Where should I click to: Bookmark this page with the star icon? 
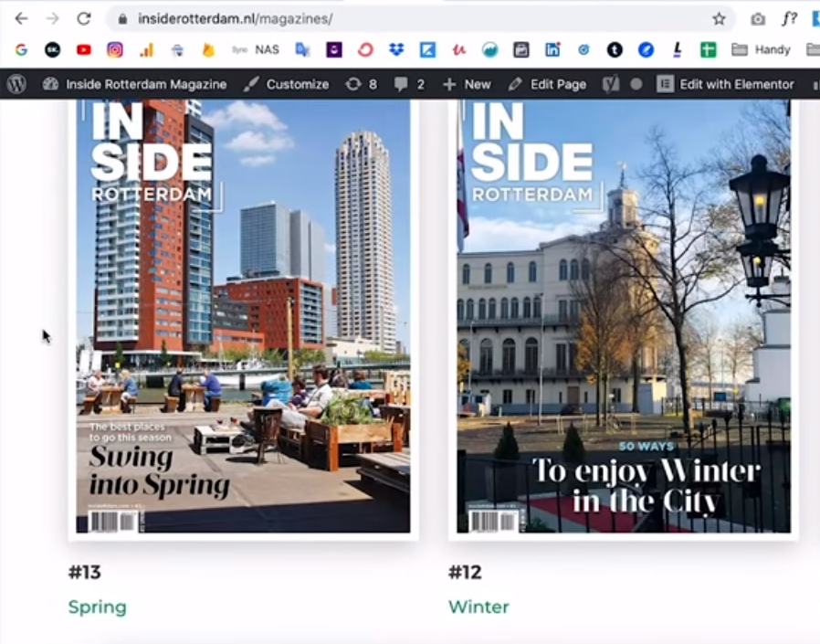click(719, 18)
